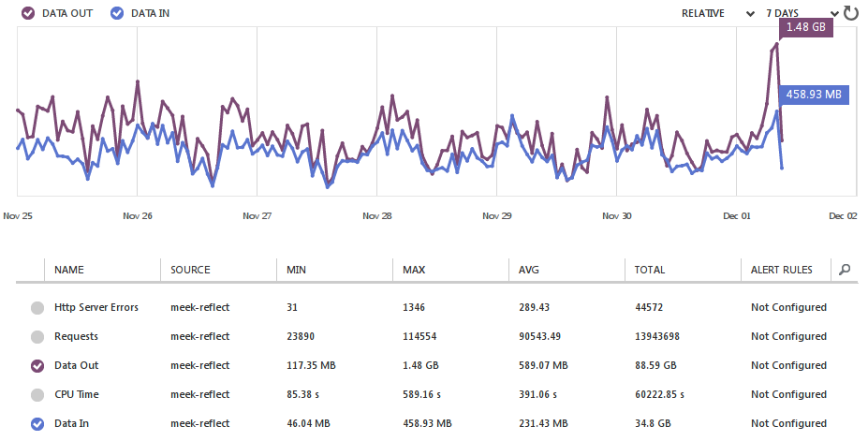The image size is (868, 441).
Task: Enable the Http Server Errors metric circle
Action: [37, 307]
